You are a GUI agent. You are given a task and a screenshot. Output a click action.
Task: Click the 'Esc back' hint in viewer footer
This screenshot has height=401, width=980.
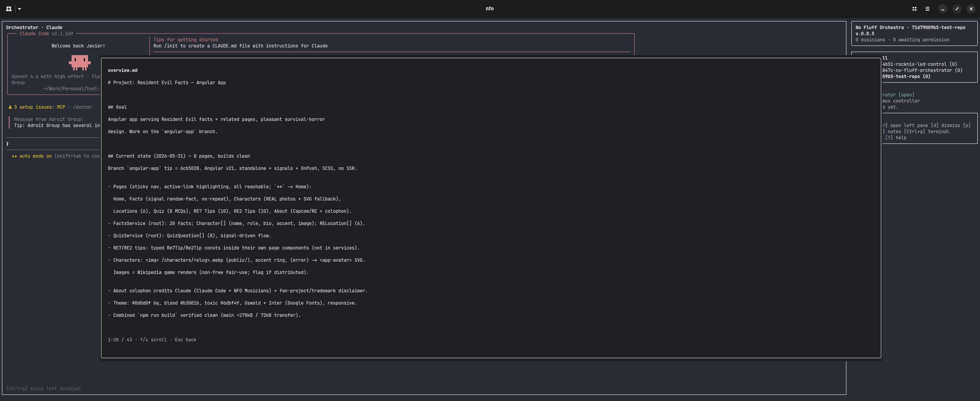(186, 340)
